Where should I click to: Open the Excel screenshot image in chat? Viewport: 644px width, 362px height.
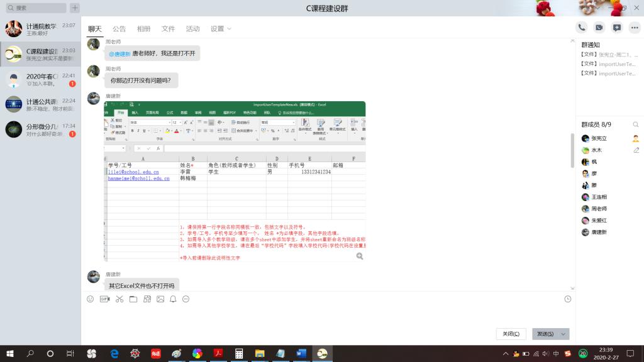click(x=235, y=181)
